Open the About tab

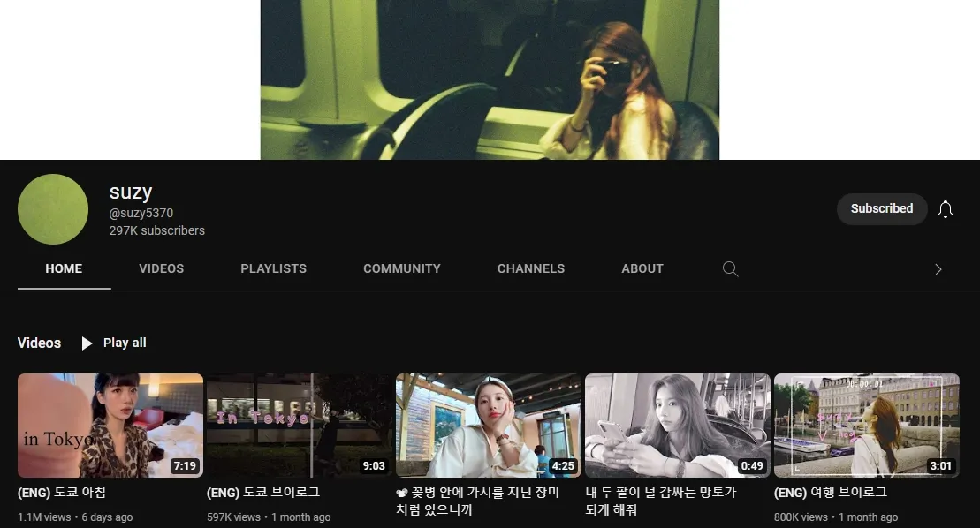(x=642, y=269)
